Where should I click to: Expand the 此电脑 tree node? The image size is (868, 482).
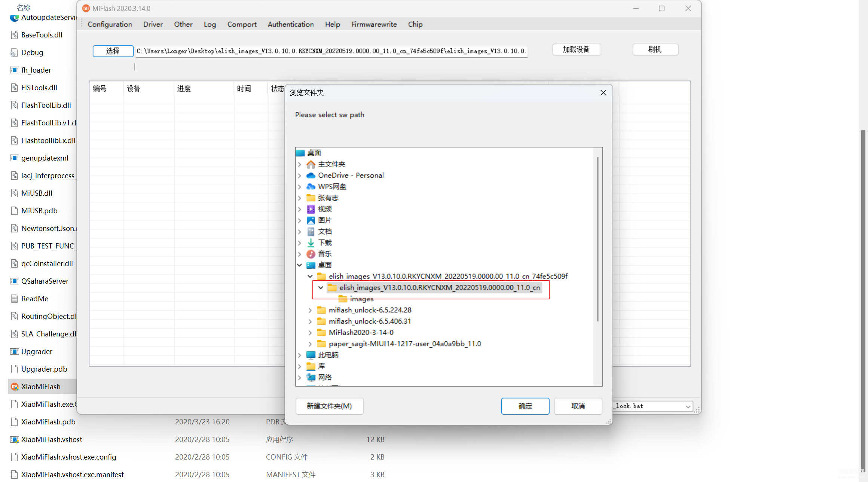tap(299, 355)
